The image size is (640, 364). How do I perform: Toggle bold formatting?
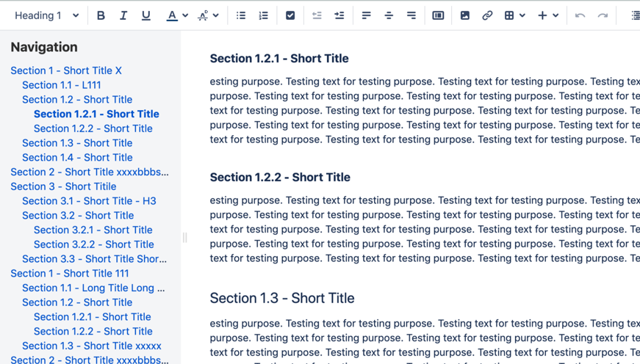pos(101,15)
